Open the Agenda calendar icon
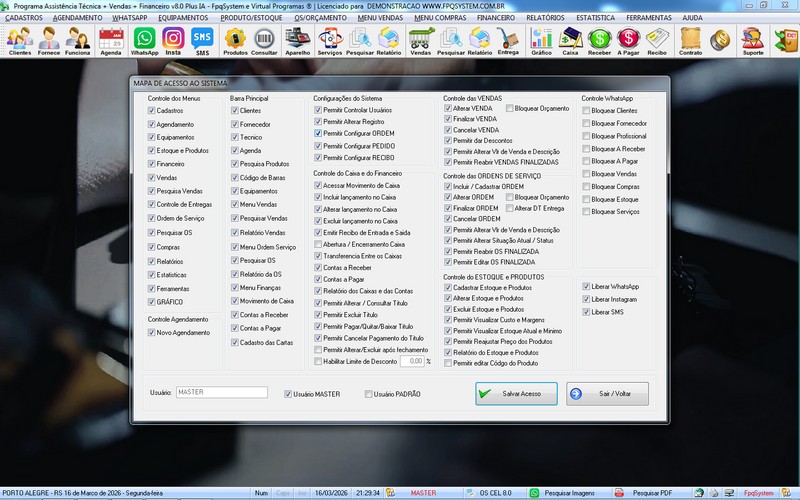 click(110, 40)
